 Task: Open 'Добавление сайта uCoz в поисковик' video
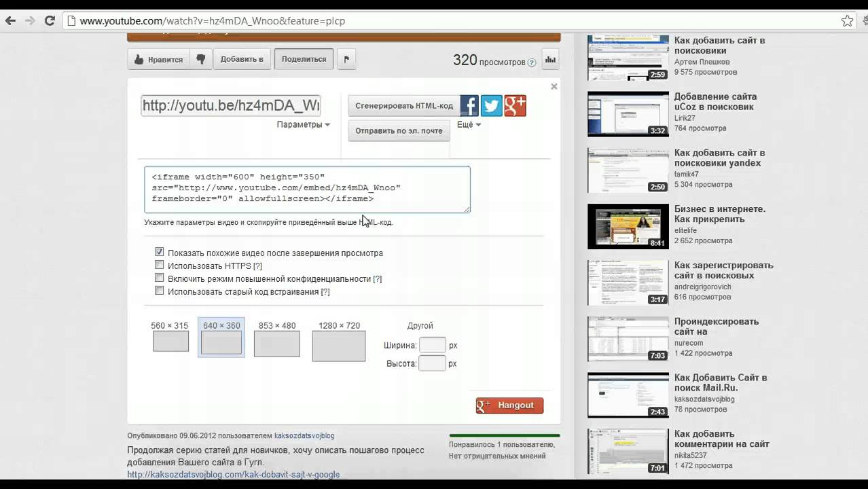pyautogui.click(x=715, y=102)
